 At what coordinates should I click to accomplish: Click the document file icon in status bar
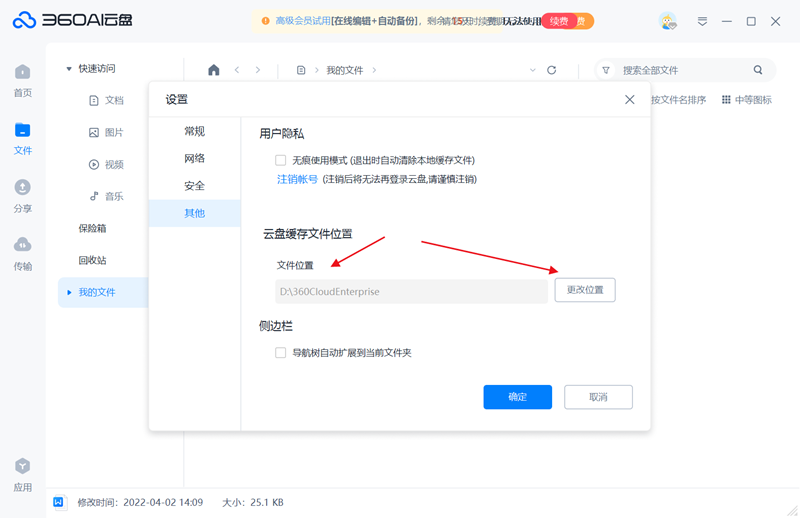[59, 502]
